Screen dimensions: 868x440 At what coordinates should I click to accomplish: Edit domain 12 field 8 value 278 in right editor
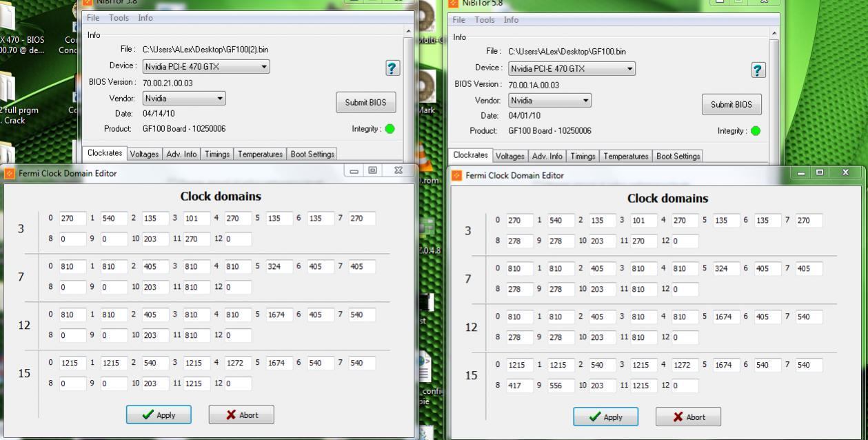tap(520, 337)
